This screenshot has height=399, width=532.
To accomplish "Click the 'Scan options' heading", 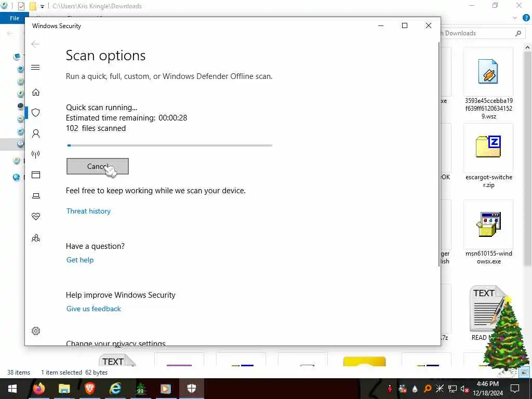I will point(105,56).
